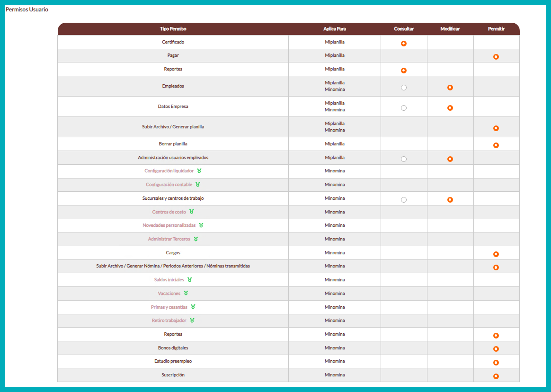Open the Vacaciones permission link

169,294
